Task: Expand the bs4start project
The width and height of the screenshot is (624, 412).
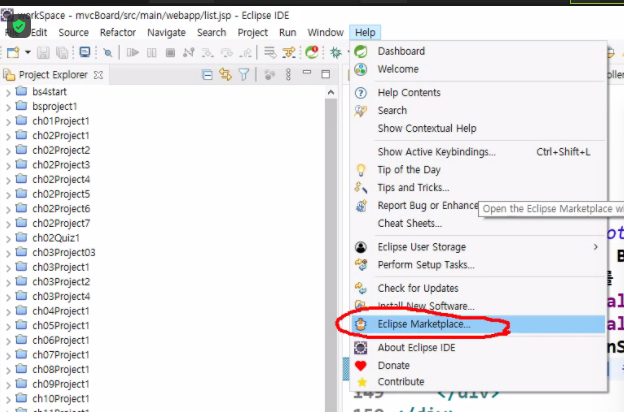Action: (x=8, y=93)
